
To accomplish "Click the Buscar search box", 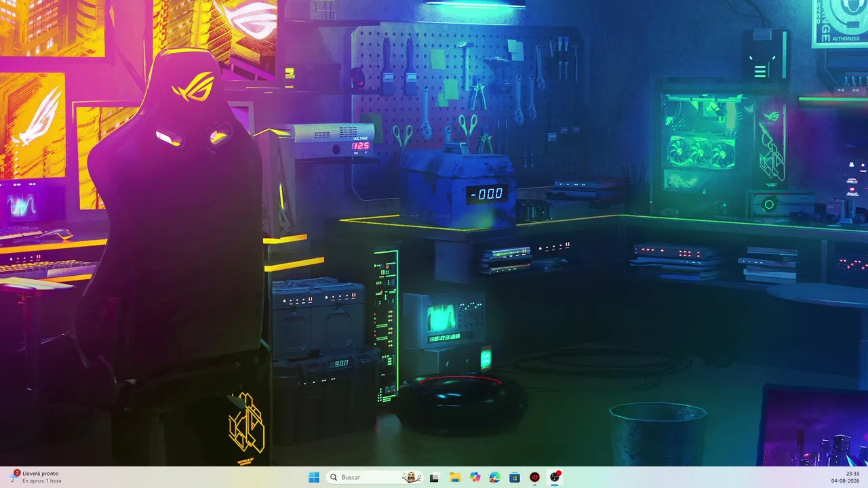I will click(374, 477).
